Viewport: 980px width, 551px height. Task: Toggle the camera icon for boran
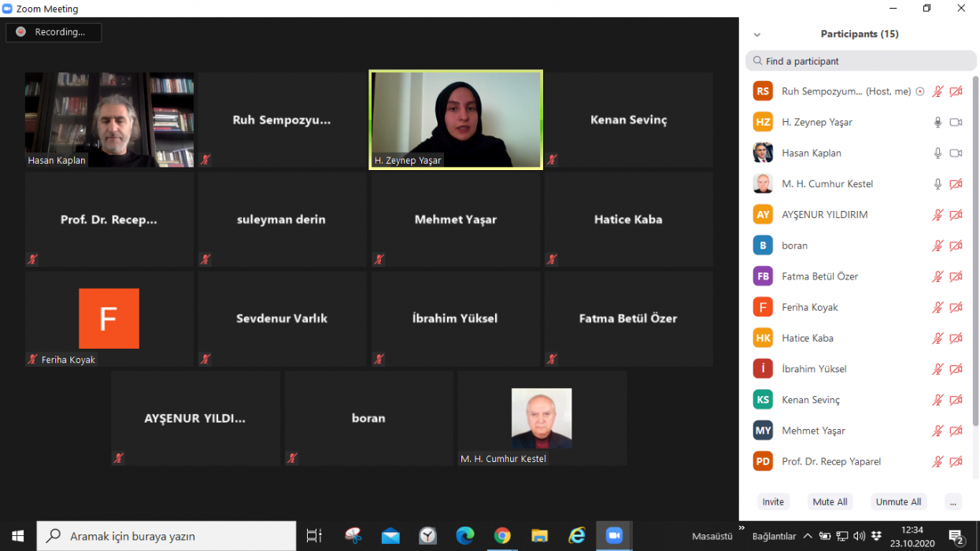coord(956,246)
